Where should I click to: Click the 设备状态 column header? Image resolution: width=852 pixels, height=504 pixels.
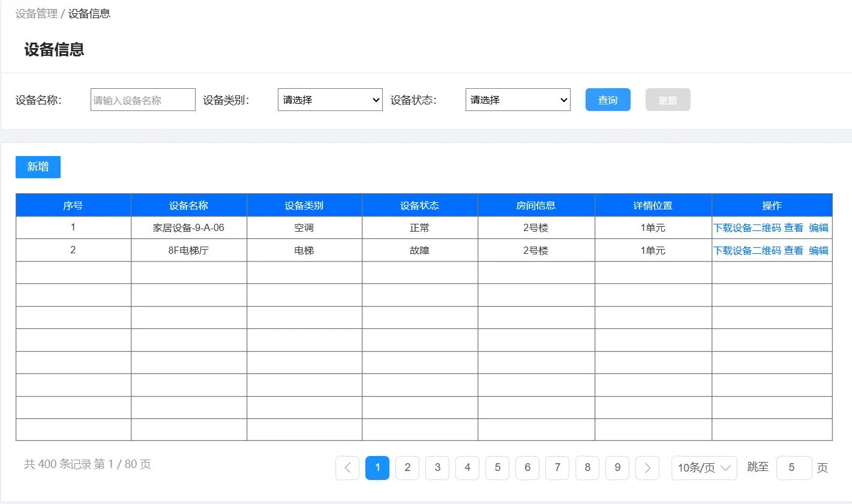click(420, 205)
